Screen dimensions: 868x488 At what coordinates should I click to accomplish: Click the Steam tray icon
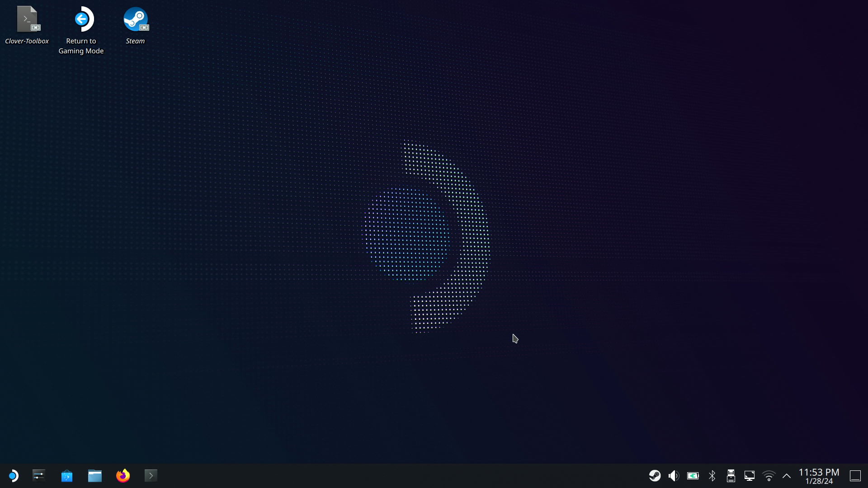tap(655, 476)
